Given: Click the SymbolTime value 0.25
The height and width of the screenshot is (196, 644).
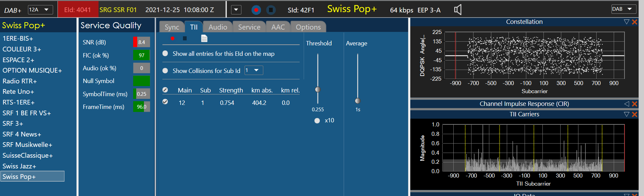Looking at the screenshot, I should (142, 94).
